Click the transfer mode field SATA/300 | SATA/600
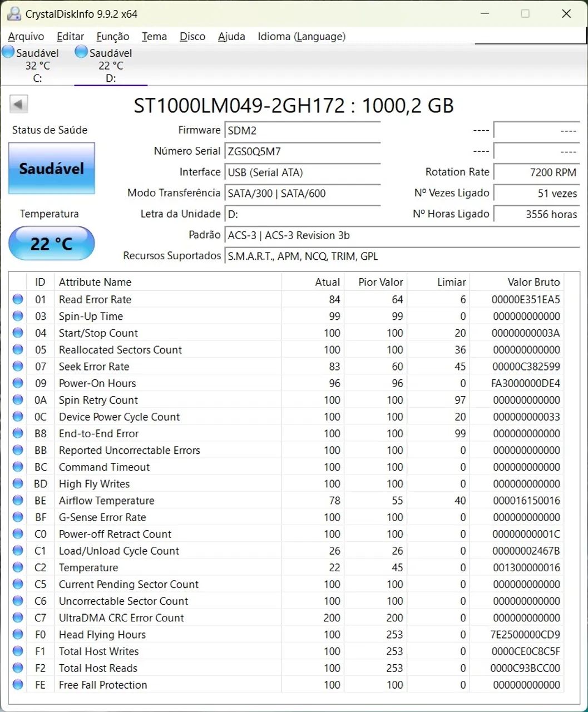 coord(303,194)
